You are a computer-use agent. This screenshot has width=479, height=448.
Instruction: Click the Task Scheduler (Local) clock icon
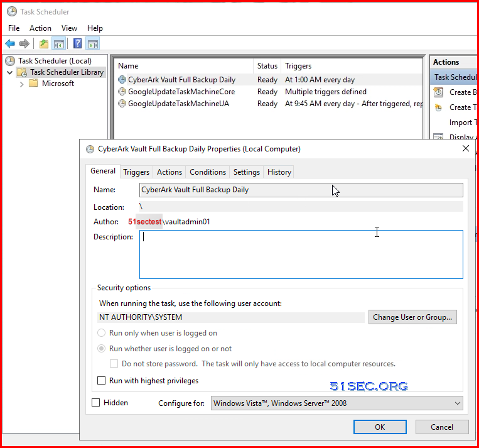[10, 61]
